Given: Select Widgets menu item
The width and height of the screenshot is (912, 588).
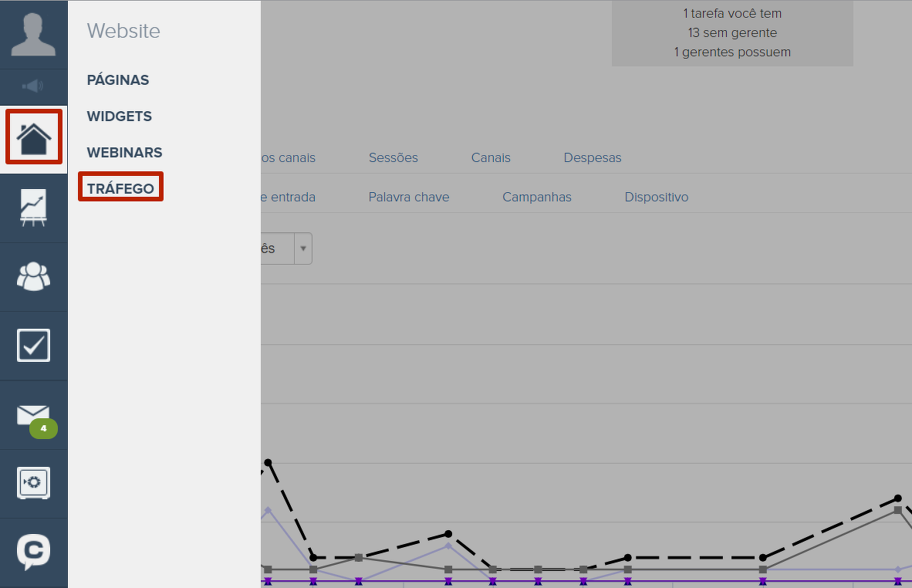Looking at the screenshot, I should click(120, 117).
